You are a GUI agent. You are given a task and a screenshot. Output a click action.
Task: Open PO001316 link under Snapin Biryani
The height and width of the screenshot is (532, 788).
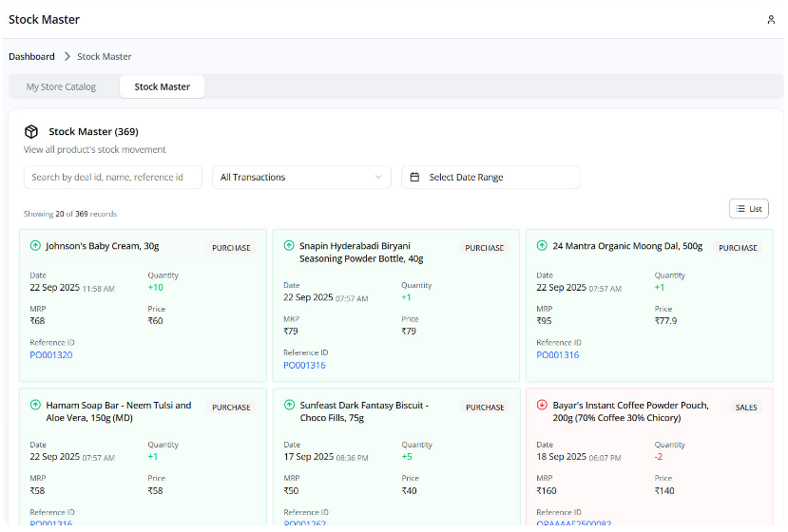pos(304,366)
